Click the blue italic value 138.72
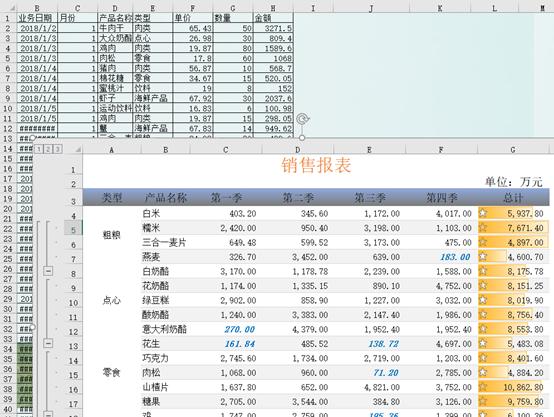554x417 pixels. 384,344
